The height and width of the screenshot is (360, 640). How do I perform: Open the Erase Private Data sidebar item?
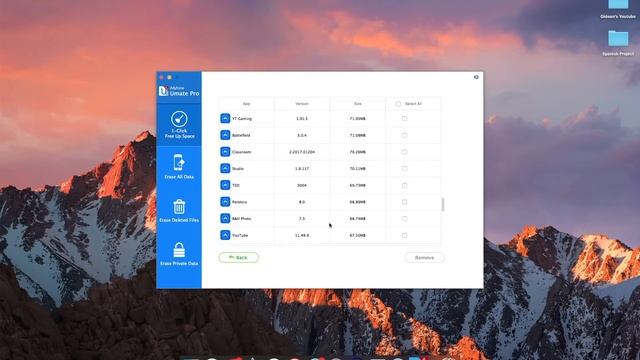pyautogui.click(x=179, y=254)
